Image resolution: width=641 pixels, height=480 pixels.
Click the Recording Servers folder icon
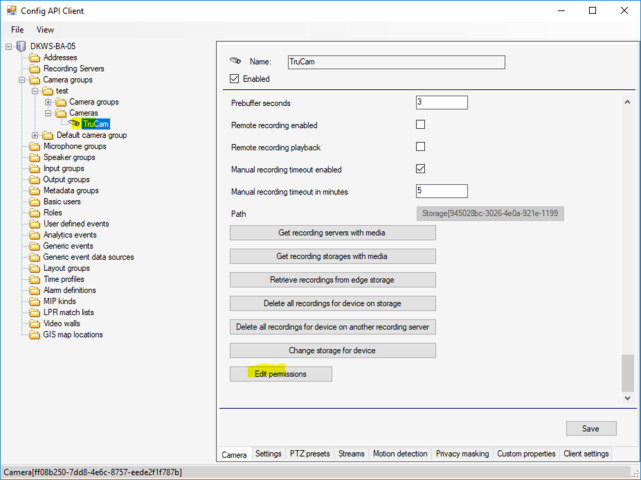click(x=35, y=69)
